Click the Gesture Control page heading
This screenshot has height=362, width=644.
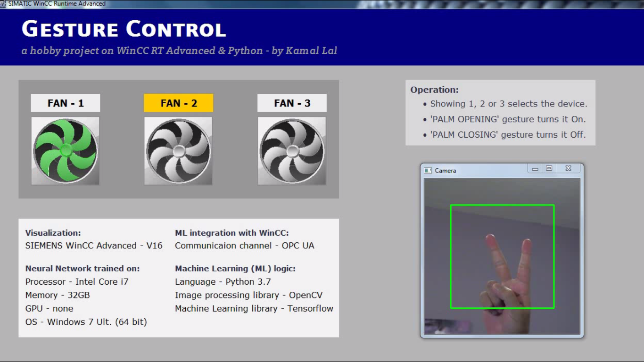(x=124, y=29)
